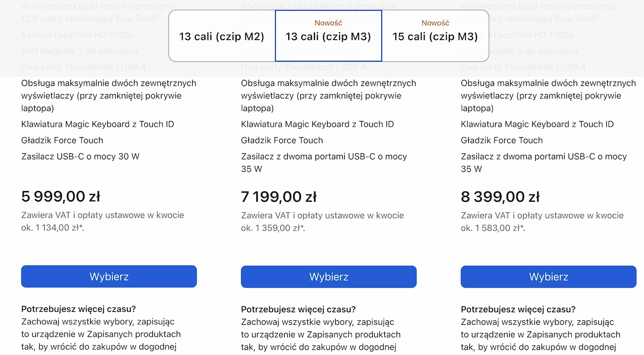Click VAT note 'ok. 1 359,00 zł*'
The height and width of the screenshot is (355, 644).
point(273,228)
